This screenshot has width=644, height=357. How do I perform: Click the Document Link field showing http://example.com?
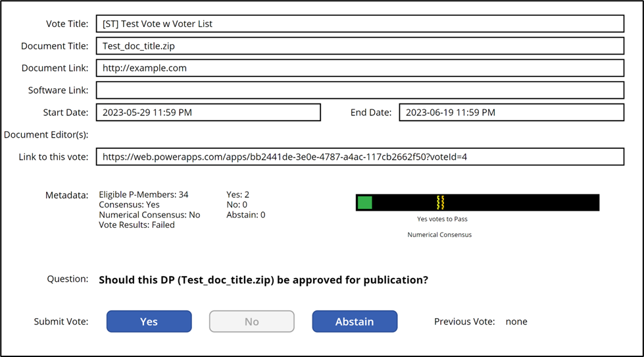coord(359,68)
